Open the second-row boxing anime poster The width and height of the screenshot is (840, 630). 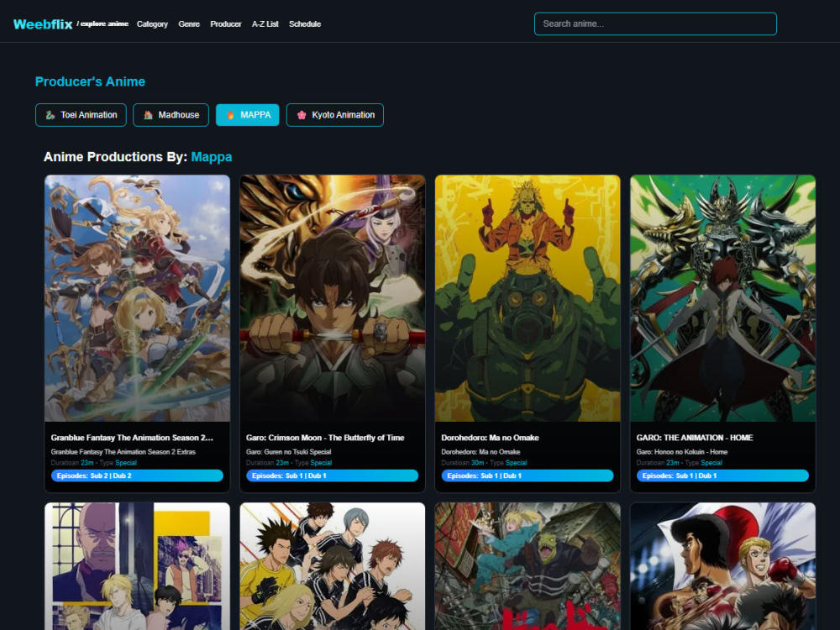(x=722, y=566)
